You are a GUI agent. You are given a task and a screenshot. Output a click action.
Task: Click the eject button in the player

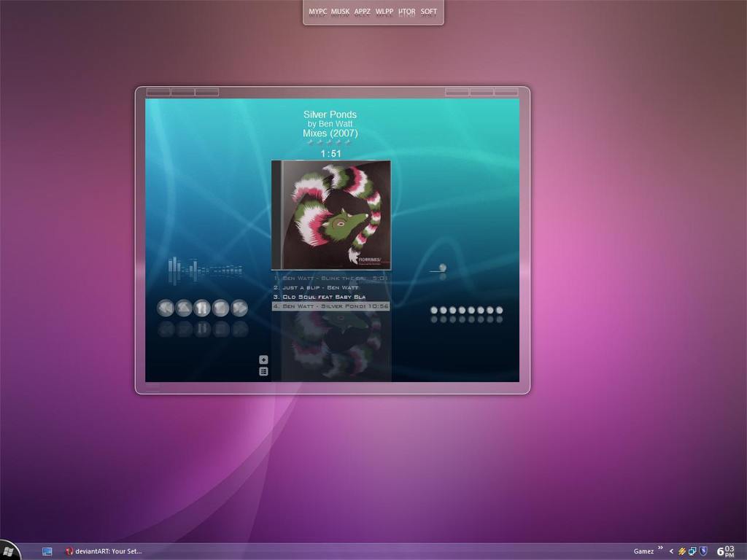click(x=184, y=308)
